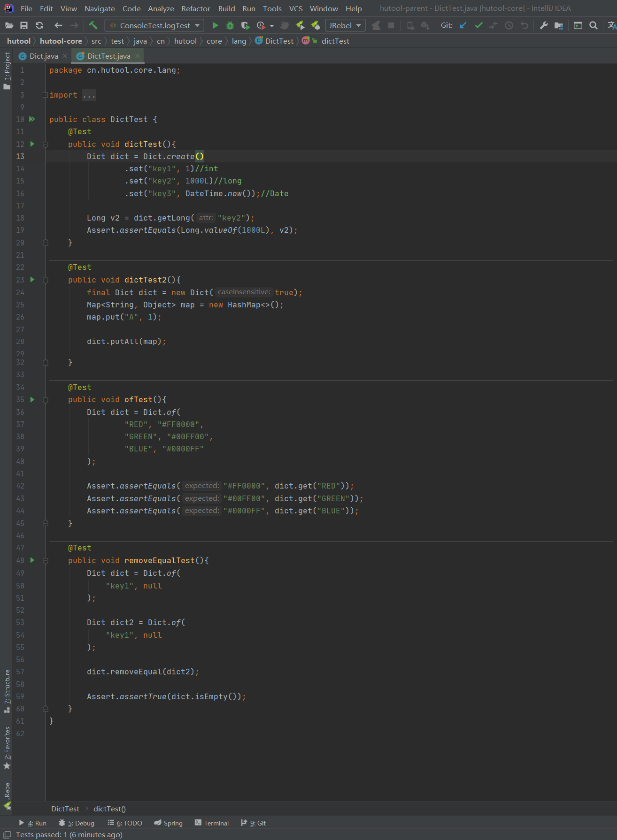Expand the folded import statements
617x840 pixels.
[45, 95]
